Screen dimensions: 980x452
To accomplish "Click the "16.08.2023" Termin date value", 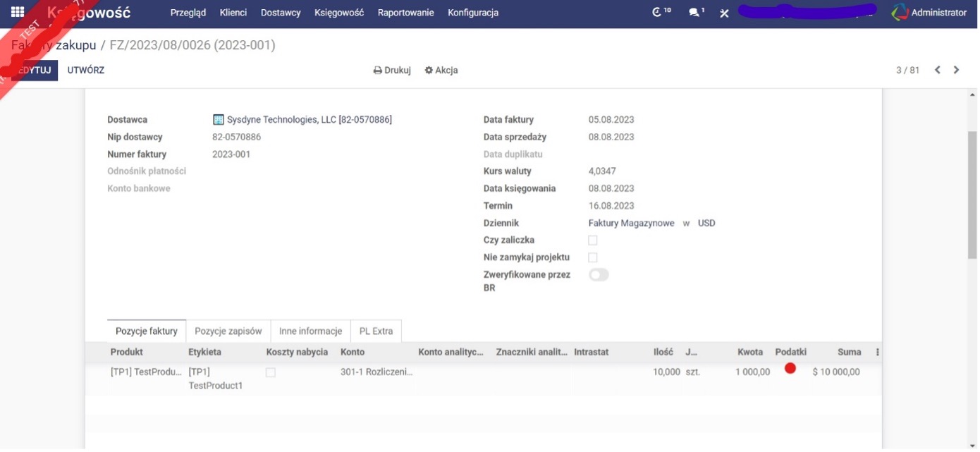I will pyautogui.click(x=611, y=206).
